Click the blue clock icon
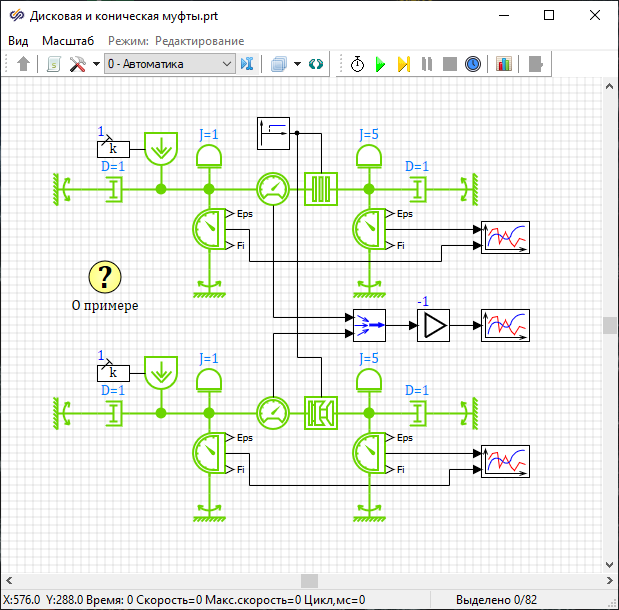The width and height of the screenshot is (619, 610). click(473, 64)
